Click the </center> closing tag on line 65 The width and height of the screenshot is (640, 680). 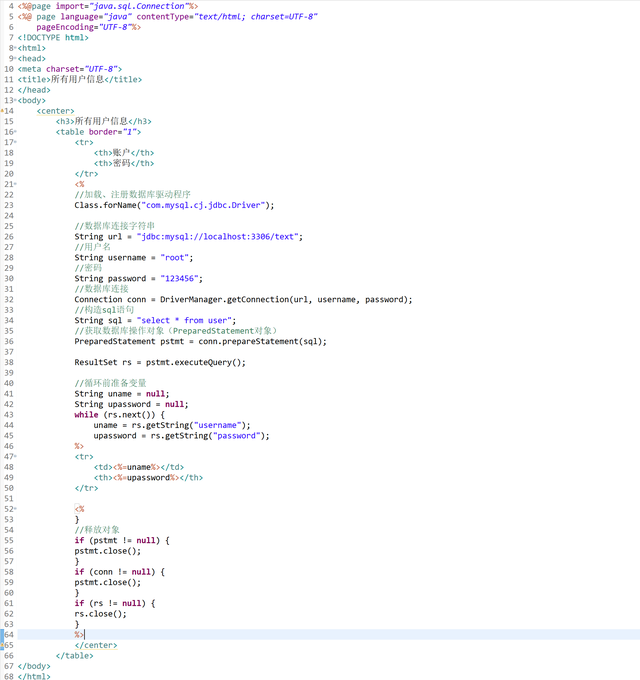point(96,645)
